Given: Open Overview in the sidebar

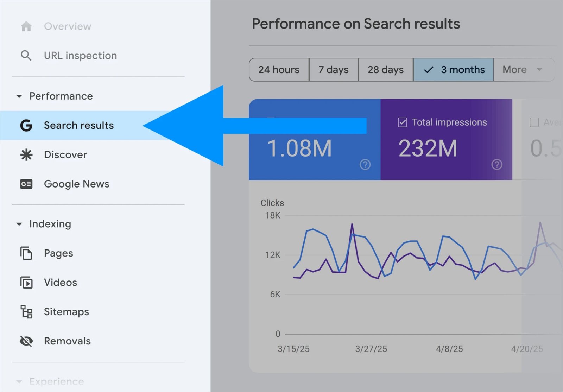Looking at the screenshot, I should click(68, 26).
